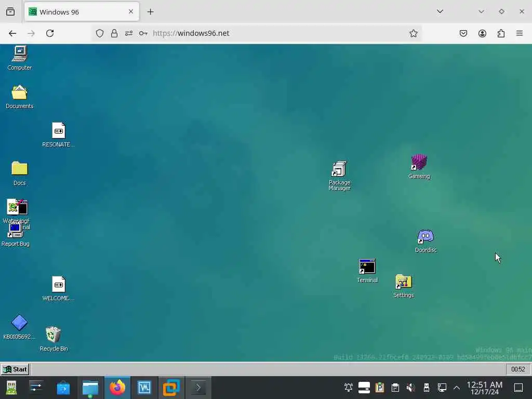Screen dimensions: 532x399
Task: Click the show desktop tray button
Action: coord(518,387)
